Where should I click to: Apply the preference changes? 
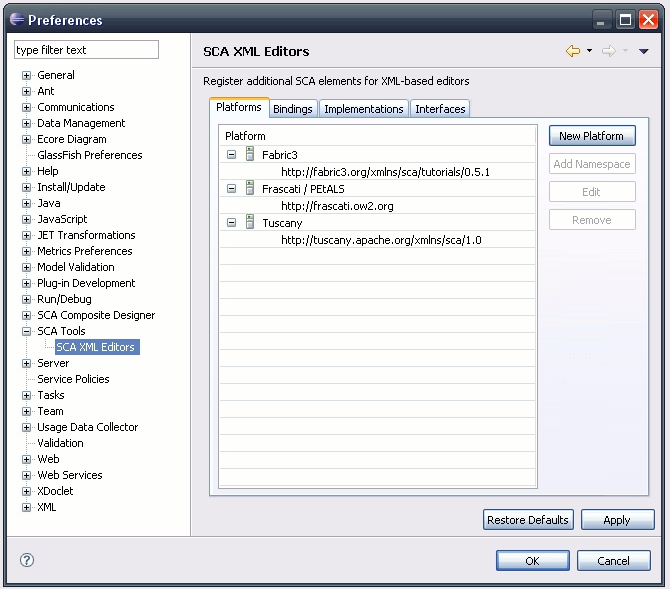(617, 520)
